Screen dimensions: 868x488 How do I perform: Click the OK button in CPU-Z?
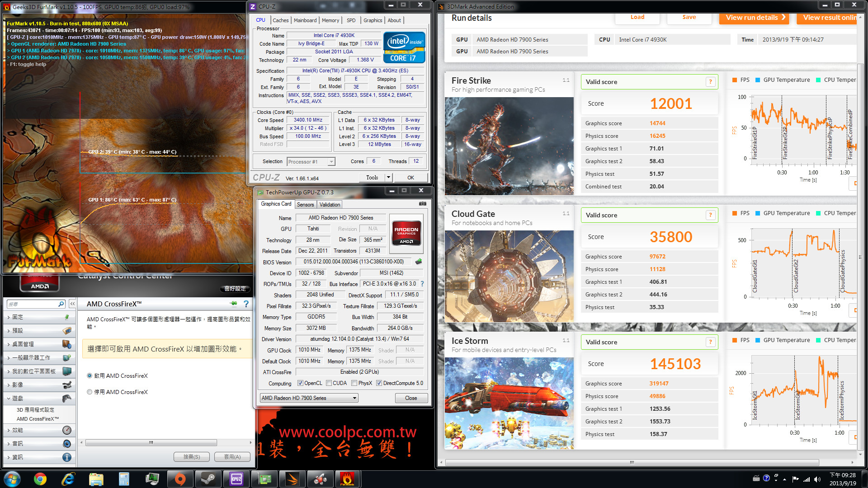pos(410,178)
